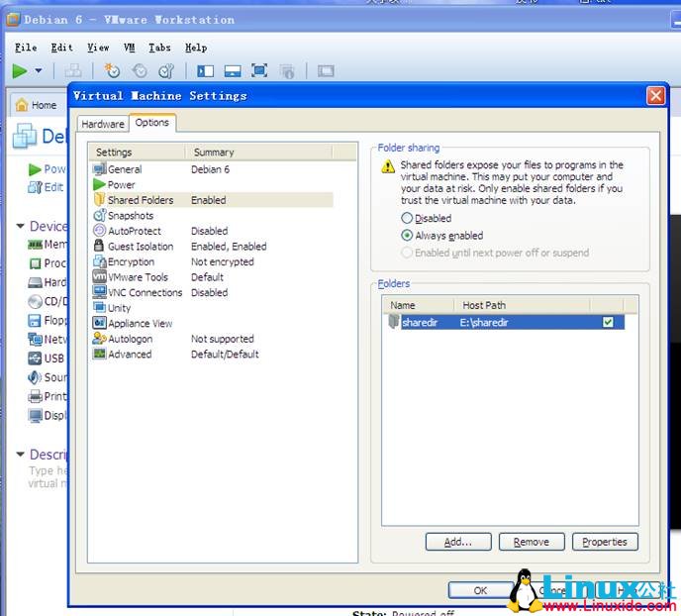This screenshot has width=681, height=616.
Task: Switch to the Hardware tab
Action: point(103,124)
